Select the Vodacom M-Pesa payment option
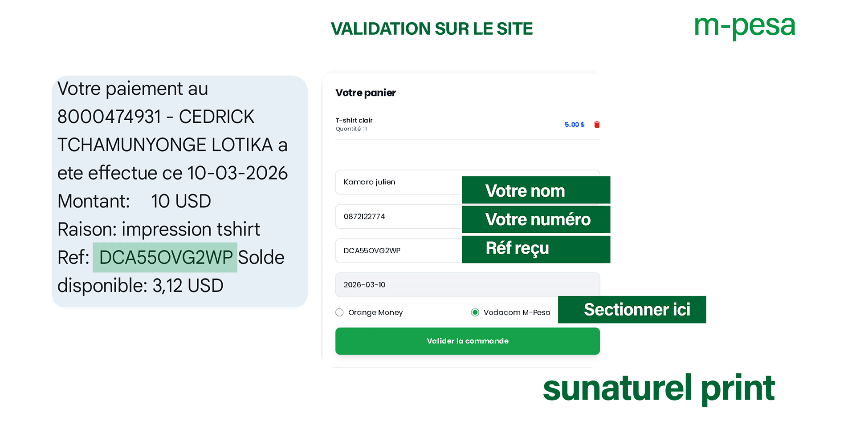 (x=475, y=312)
